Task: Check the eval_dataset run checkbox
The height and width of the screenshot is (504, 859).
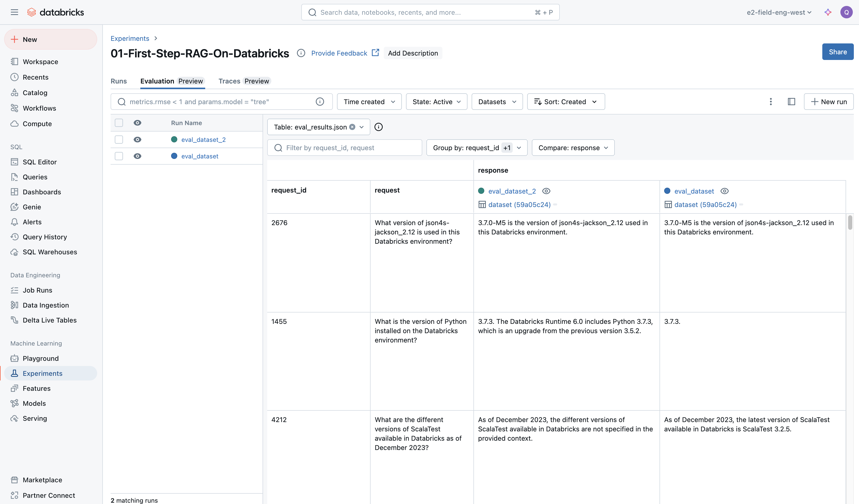Action: point(119,156)
